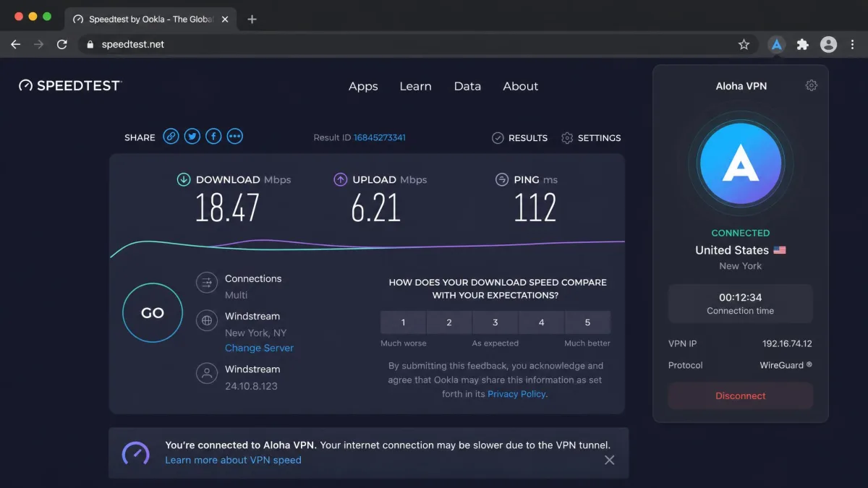The height and width of the screenshot is (488, 868).
Task: Share result on Facebook icon
Action: coord(213,136)
